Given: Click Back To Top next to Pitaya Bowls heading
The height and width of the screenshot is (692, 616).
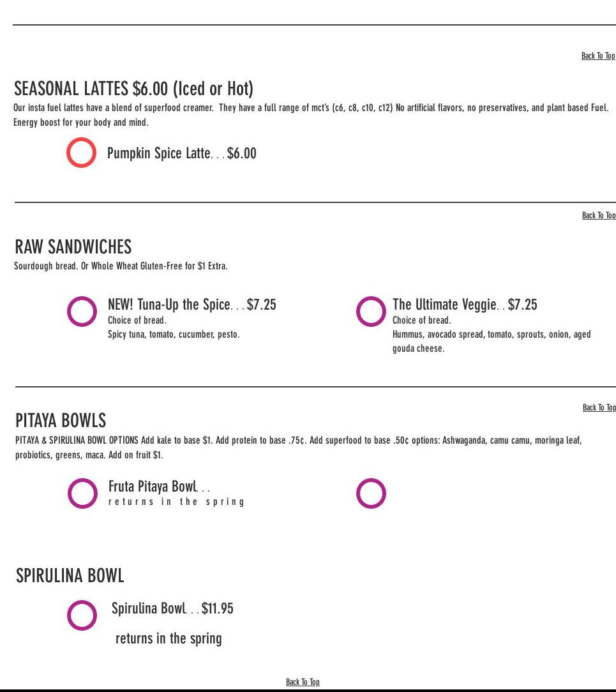Looking at the screenshot, I should (x=599, y=408).
